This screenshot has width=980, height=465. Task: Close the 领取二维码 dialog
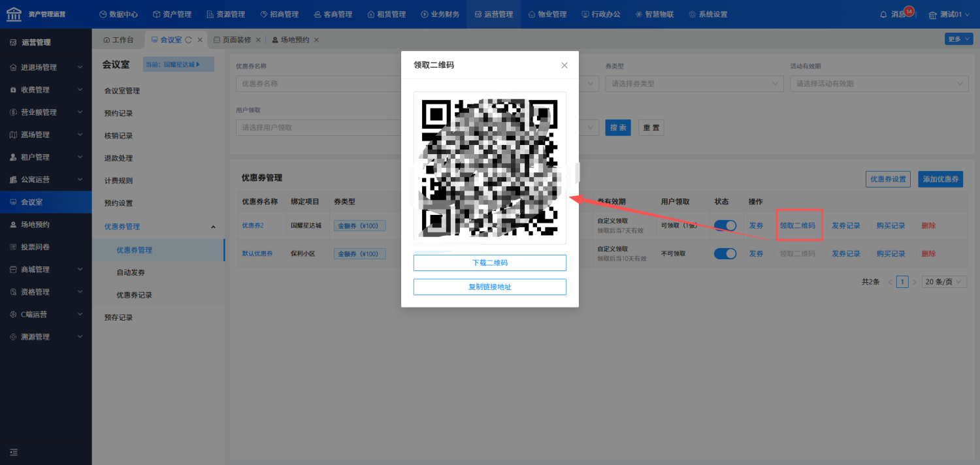(564, 65)
